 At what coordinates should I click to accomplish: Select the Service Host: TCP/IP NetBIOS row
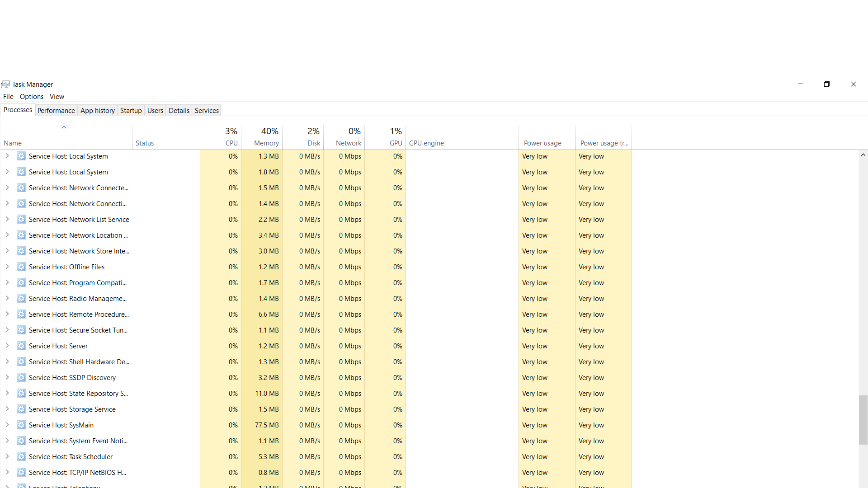click(x=77, y=473)
